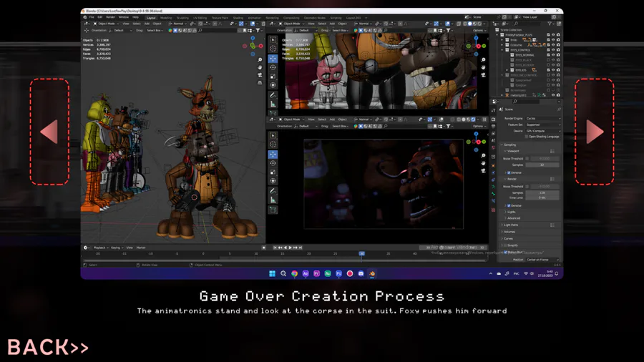The width and height of the screenshot is (644, 362).
Task: Hide FreddyFazbear_PLUS collection using eye icon
Action: (553, 35)
